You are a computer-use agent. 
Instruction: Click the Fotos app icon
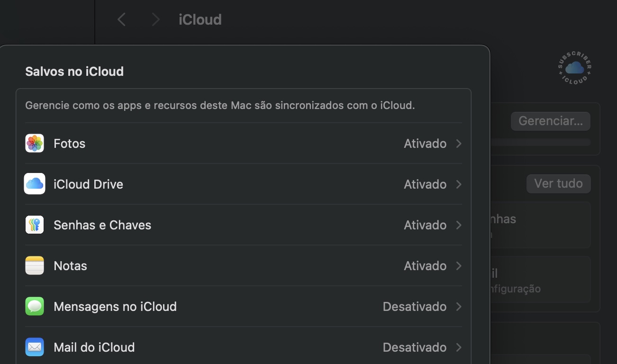coord(34,143)
